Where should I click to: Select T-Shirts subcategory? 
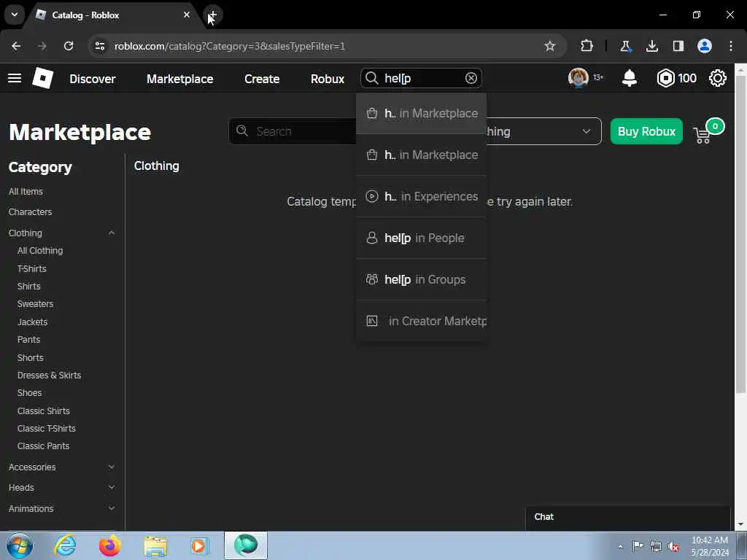point(32,268)
